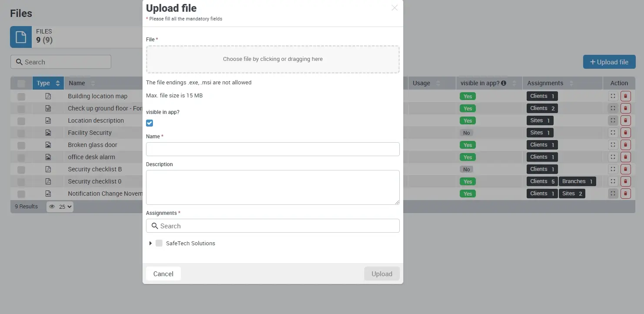644x314 pixels.
Task: Switch to the FILES tab
Action: coord(43,31)
